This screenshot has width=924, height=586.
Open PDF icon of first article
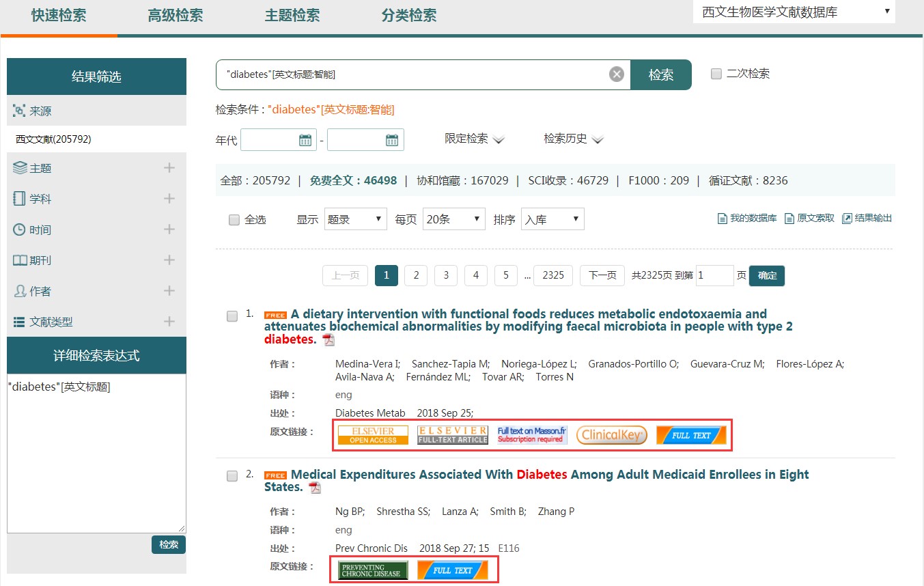[x=328, y=340]
